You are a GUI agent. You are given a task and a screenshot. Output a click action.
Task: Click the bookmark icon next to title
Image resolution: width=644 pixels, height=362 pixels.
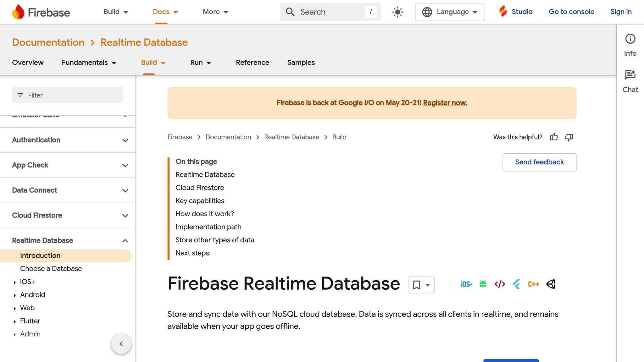point(416,285)
